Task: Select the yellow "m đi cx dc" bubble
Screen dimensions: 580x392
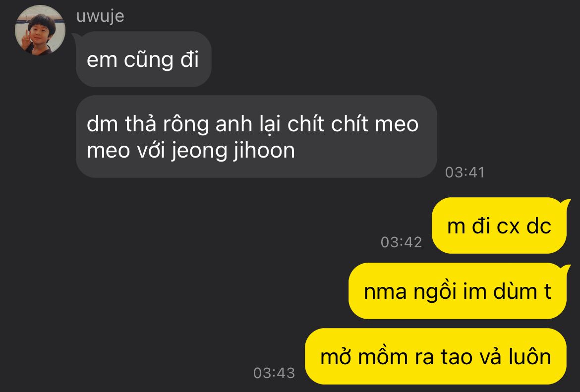Action: tap(499, 225)
